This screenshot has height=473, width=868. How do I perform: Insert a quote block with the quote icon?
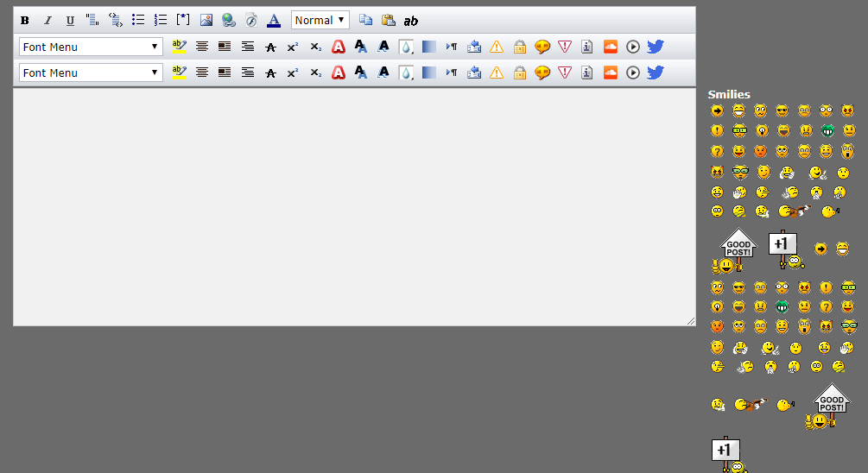click(92, 21)
